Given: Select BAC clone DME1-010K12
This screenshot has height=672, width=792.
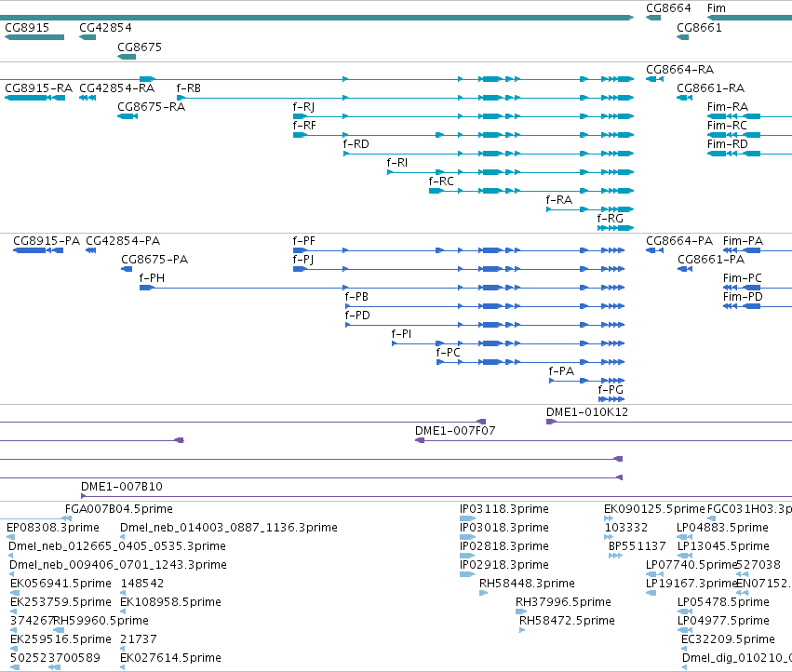Looking at the screenshot, I should (x=587, y=411).
